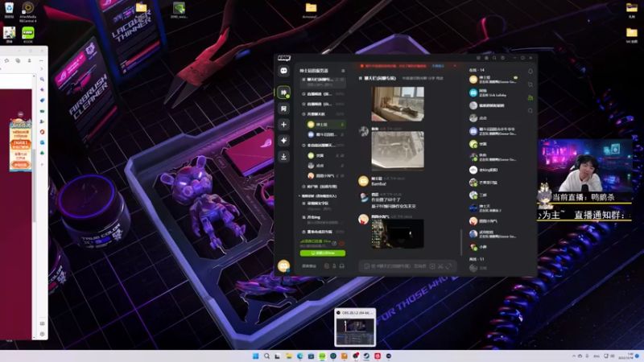
Task: Open taskbar search magnifier
Action: [266, 356]
